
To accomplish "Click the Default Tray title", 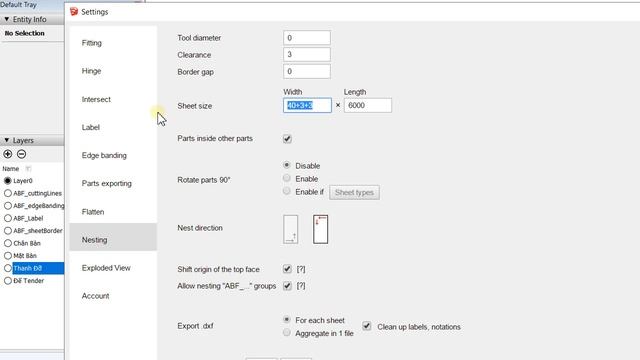I will click(x=18, y=5).
